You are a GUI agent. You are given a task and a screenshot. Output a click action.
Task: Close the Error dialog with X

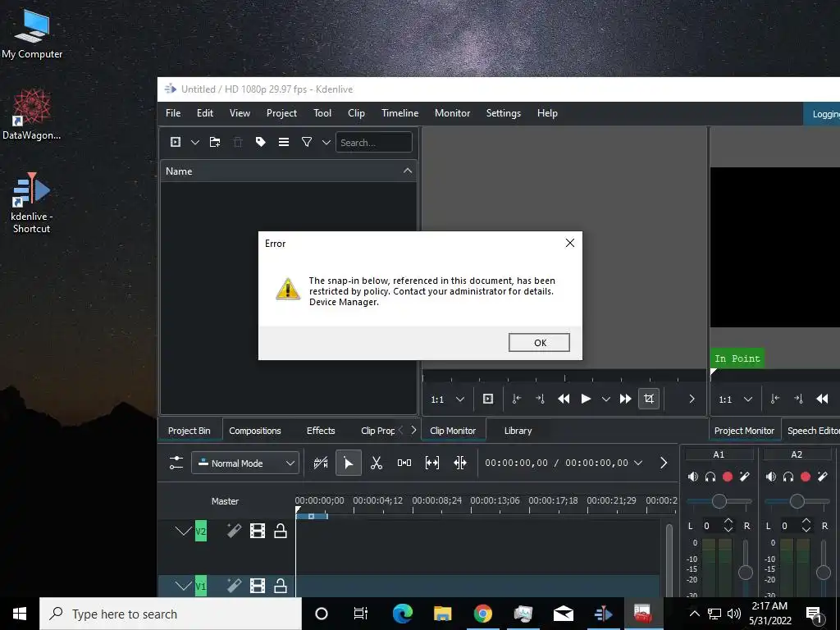click(570, 243)
